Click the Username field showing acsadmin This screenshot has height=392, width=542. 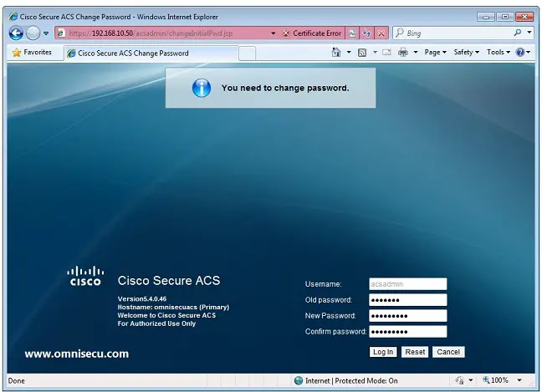point(408,284)
